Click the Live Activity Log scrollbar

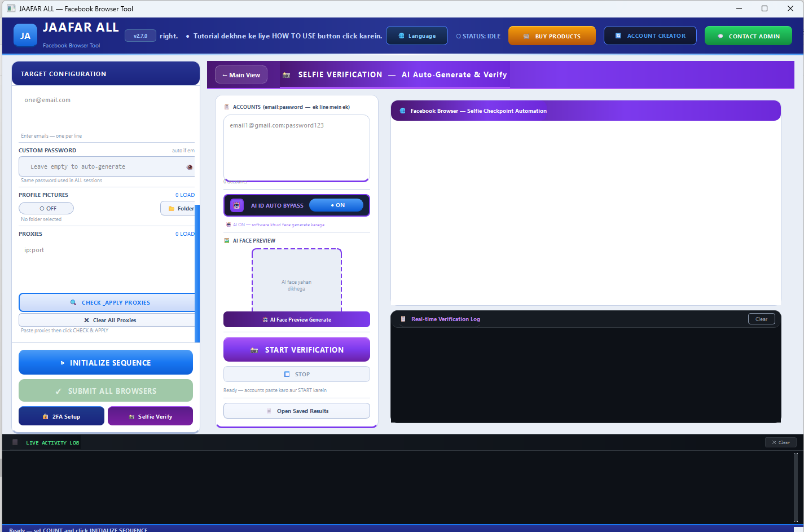coord(796,487)
